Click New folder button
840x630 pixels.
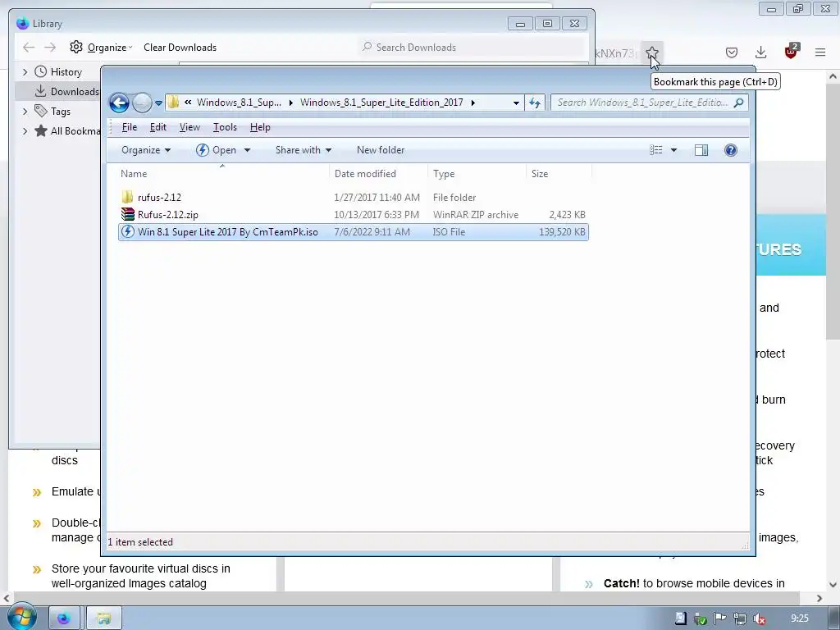tap(381, 150)
